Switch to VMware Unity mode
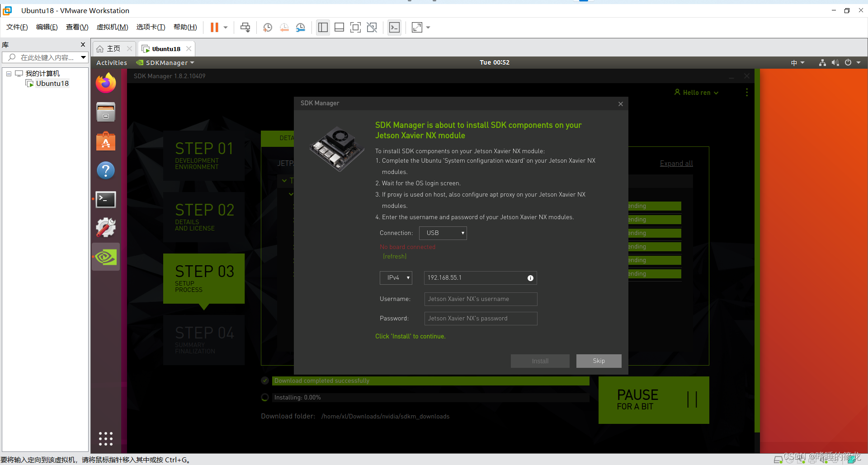The width and height of the screenshot is (868, 465). tap(372, 28)
